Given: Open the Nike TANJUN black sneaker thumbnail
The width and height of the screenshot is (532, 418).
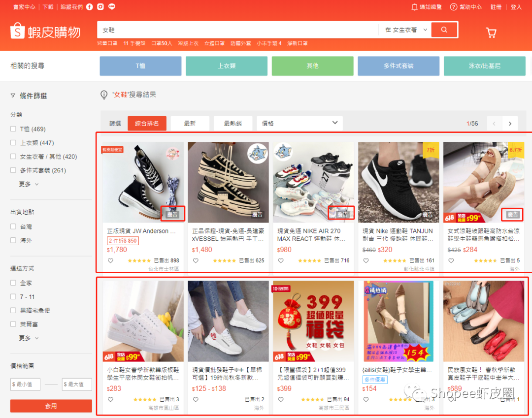Looking at the screenshot, I should point(399,182).
